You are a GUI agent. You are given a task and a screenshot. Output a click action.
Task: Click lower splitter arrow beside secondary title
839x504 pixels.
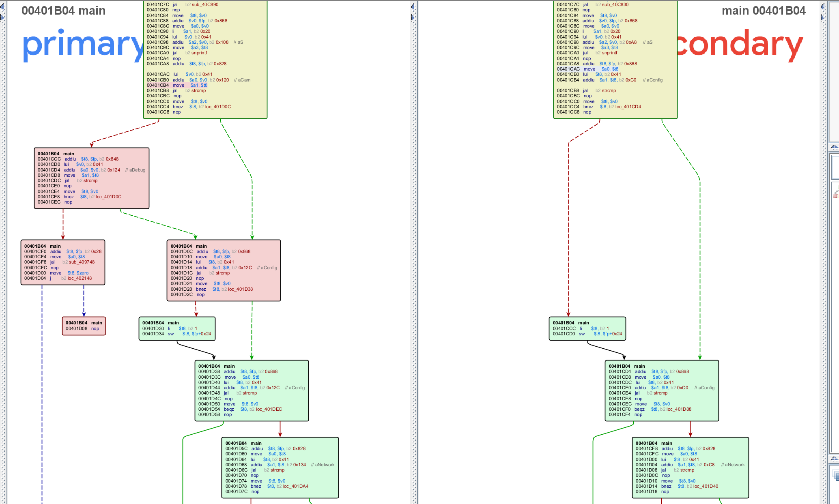pyautogui.click(x=822, y=17)
